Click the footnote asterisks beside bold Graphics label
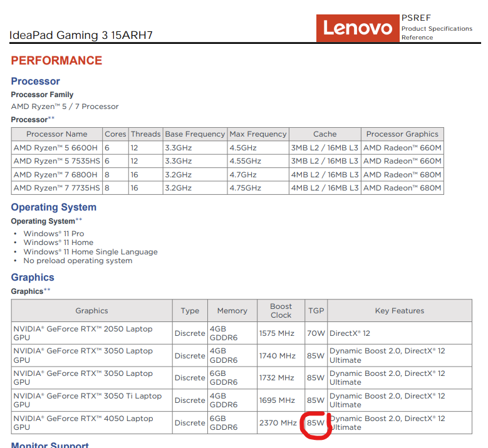 point(48,291)
